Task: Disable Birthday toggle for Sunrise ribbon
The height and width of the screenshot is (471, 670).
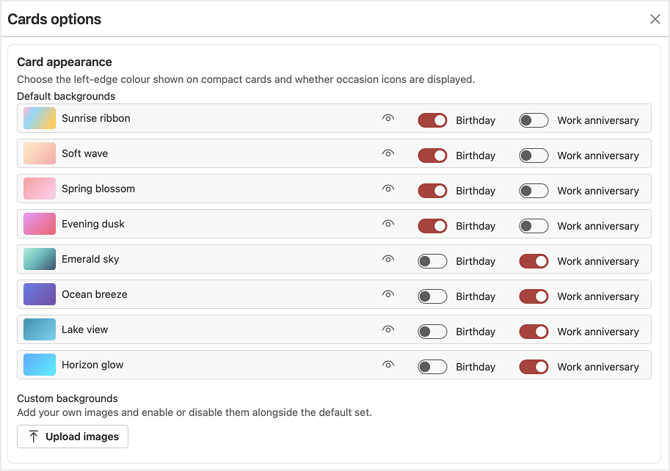Action: tap(432, 120)
